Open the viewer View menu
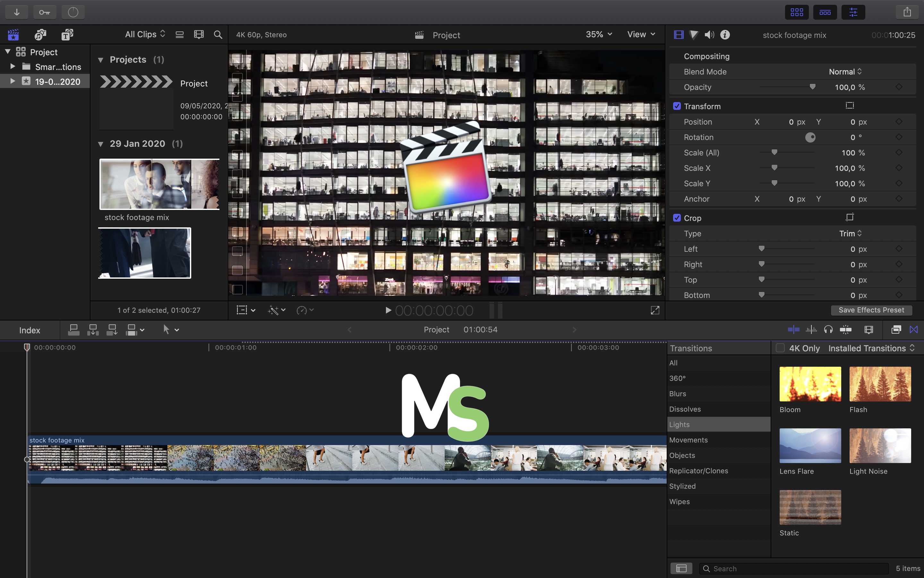This screenshot has height=578, width=924. tap(641, 34)
